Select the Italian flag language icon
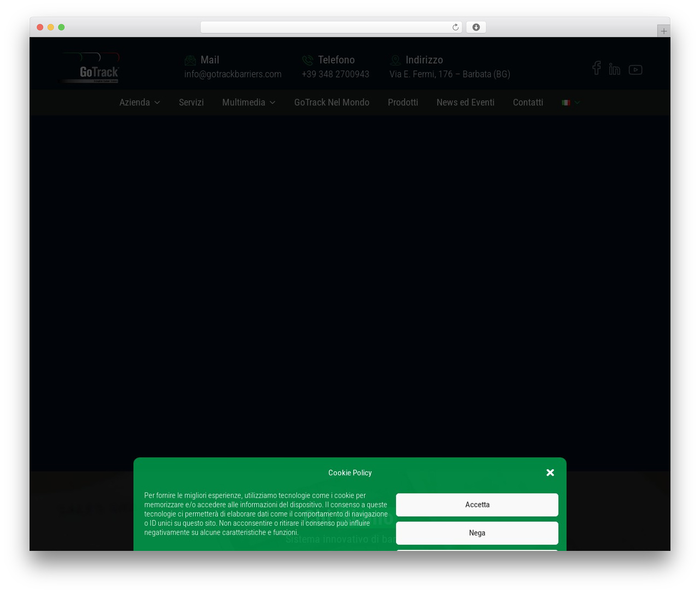Image resolution: width=700 pixels, height=593 pixels. click(566, 103)
